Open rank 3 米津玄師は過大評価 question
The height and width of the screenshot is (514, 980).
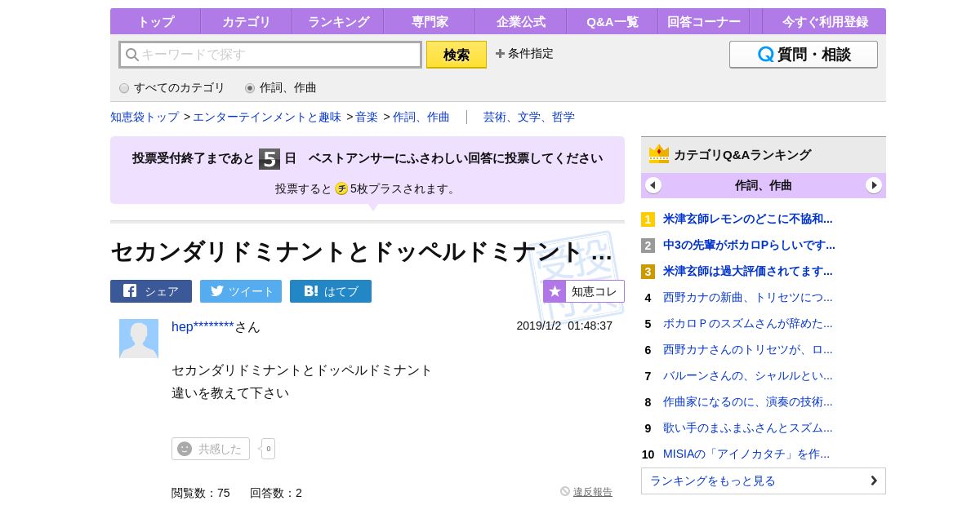pos(748,271)
